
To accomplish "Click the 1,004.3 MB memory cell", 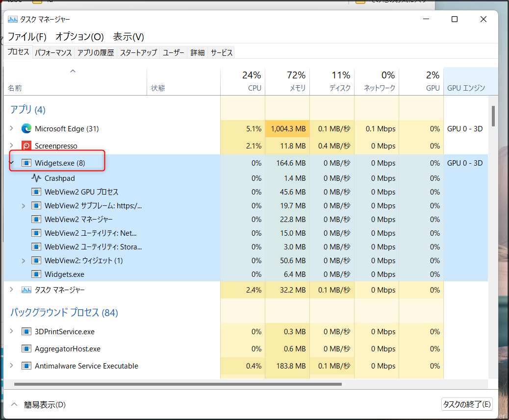I will 287,129.
